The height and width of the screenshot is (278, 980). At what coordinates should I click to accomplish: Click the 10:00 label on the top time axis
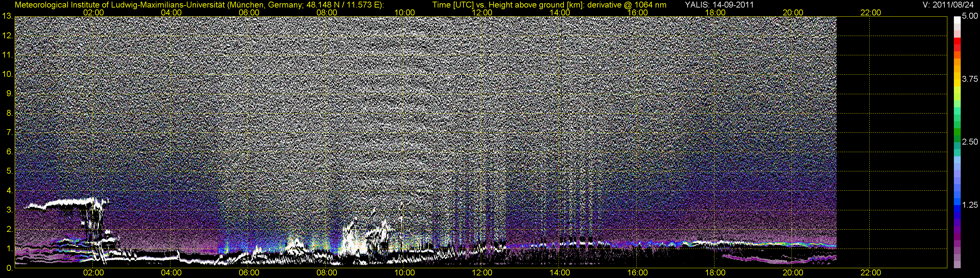[x=404, y=12]
